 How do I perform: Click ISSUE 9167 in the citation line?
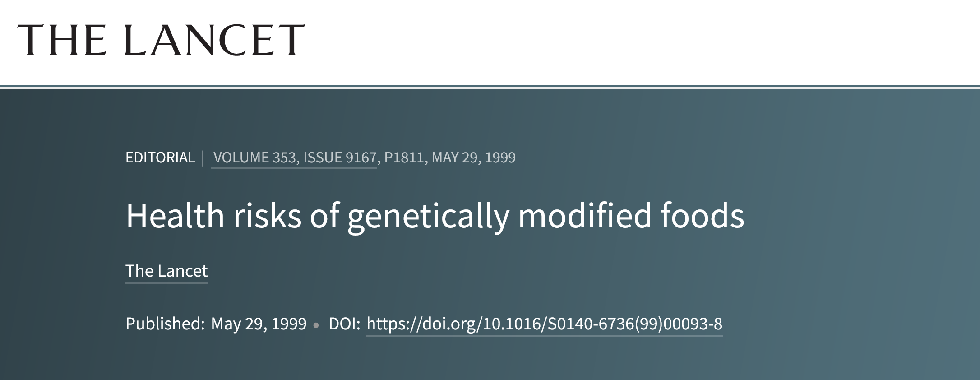coord(340,158)
